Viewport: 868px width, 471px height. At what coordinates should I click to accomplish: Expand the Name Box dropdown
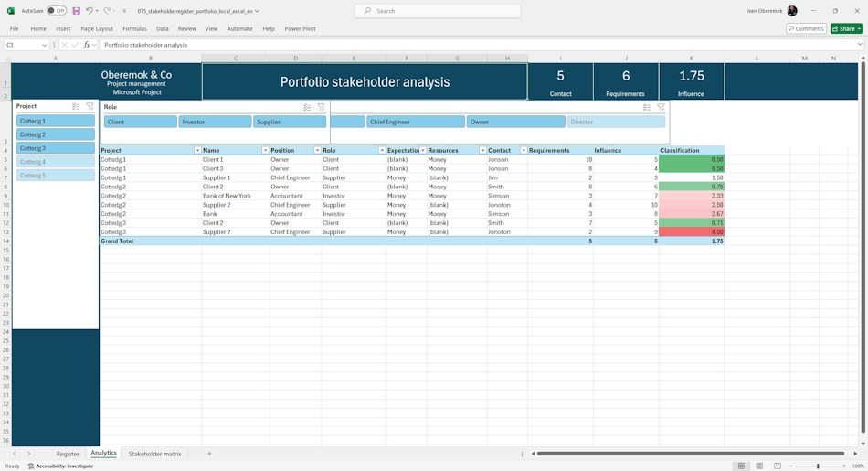point(44,46)
